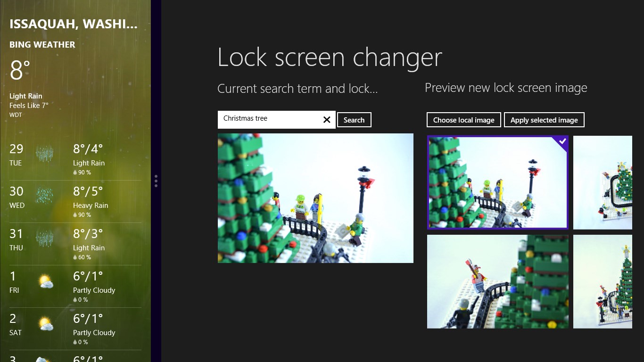The image size is (644, 362).
Task: Click the Tuesday light rain weather icon
Action: coord(45,154)
